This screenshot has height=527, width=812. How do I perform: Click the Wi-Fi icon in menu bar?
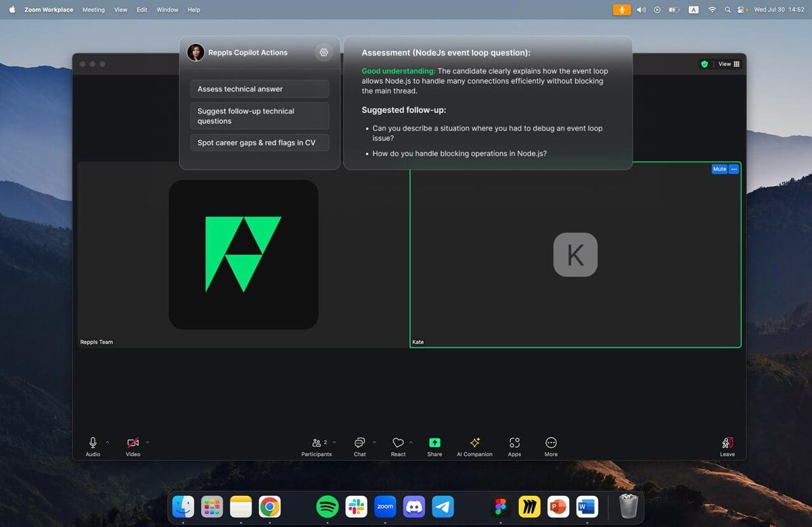tap(712, 9)
